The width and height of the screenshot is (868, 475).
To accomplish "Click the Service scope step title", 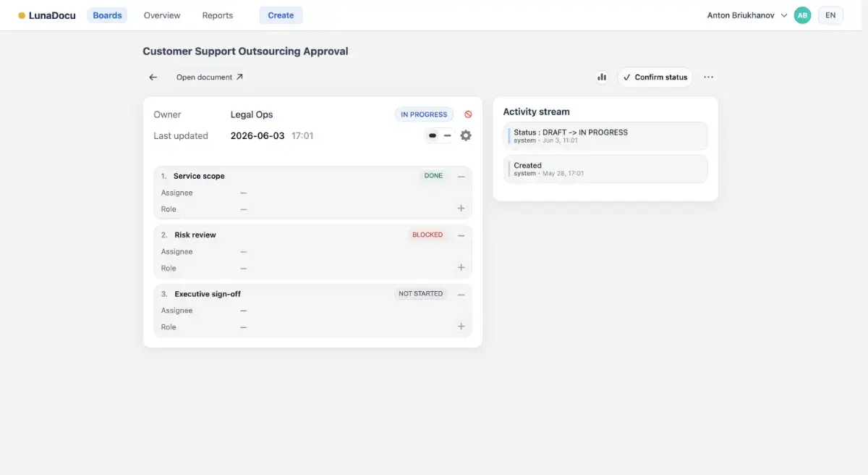I will point(199,176).
